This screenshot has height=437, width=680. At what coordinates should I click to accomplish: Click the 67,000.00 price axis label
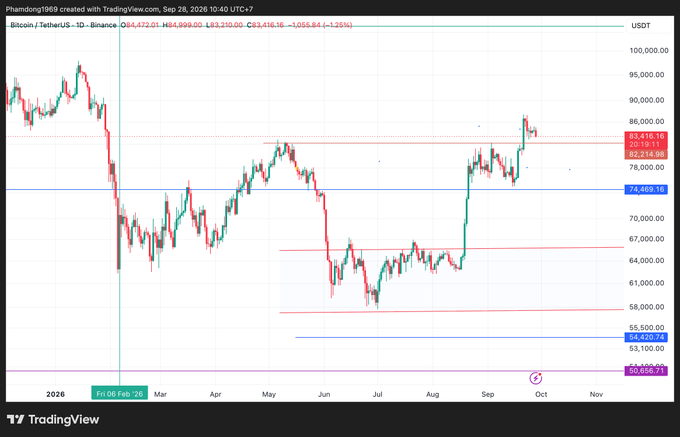(647, 238)
